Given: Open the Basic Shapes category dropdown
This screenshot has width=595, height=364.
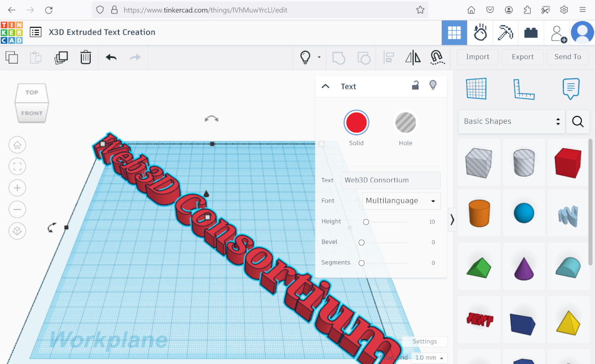Looking at the screenshot, I should [511, 121].
